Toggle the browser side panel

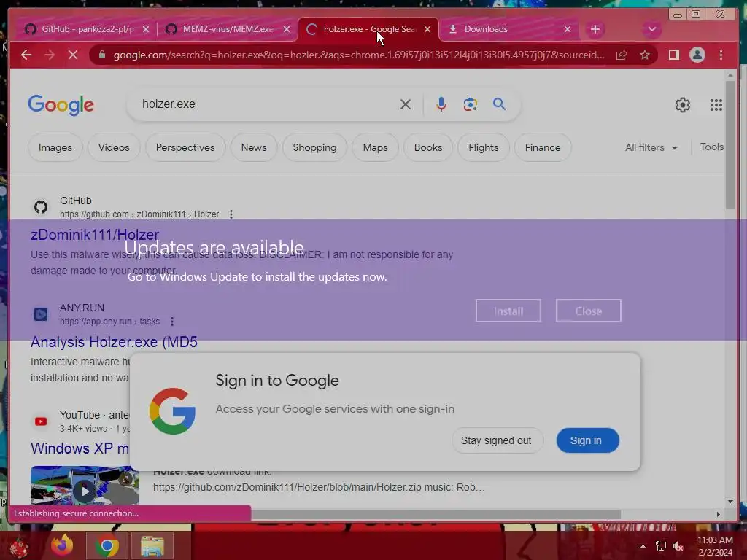tap(673, 55)
